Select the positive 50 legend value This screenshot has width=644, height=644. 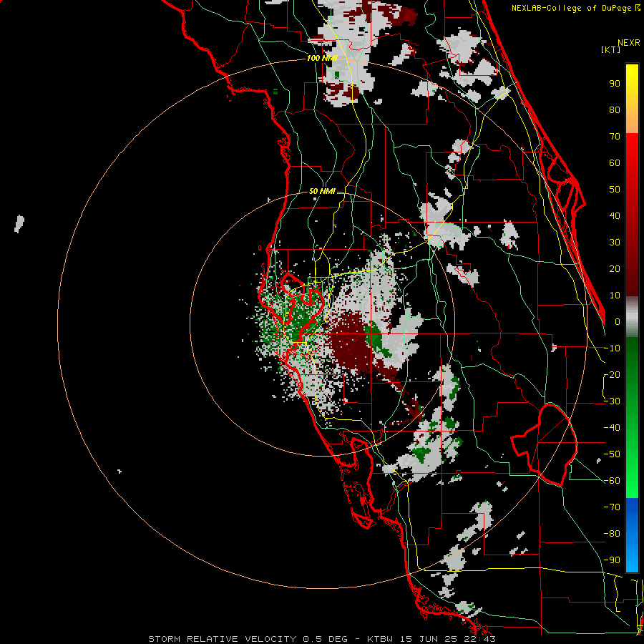coord(615,190)
